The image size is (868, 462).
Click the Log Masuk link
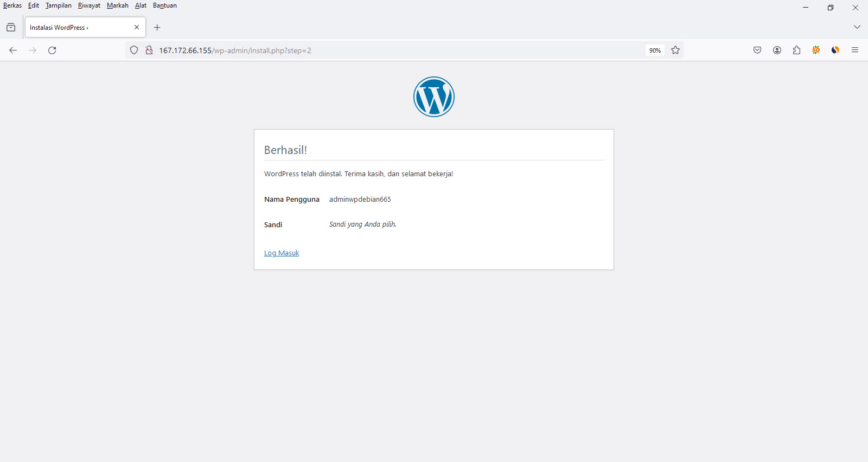[282, 253]
